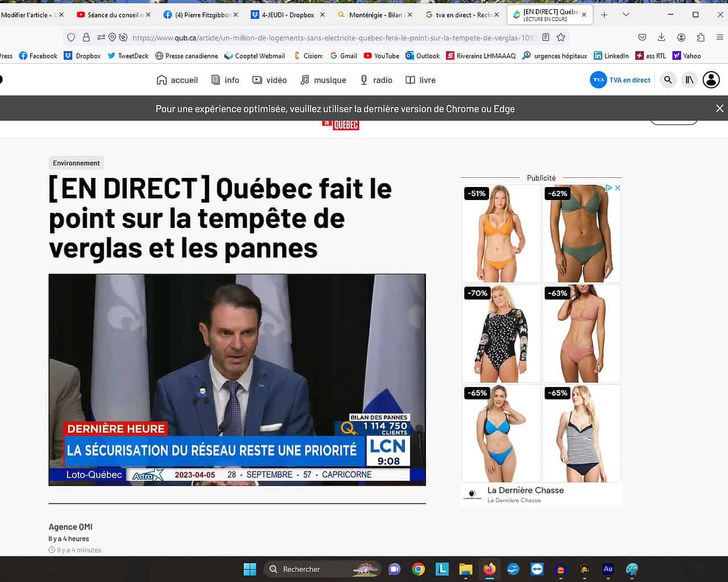This screenshot has height=582, width=728.
Task: Click the user profile avatar icon
Action: pos(711,80)
